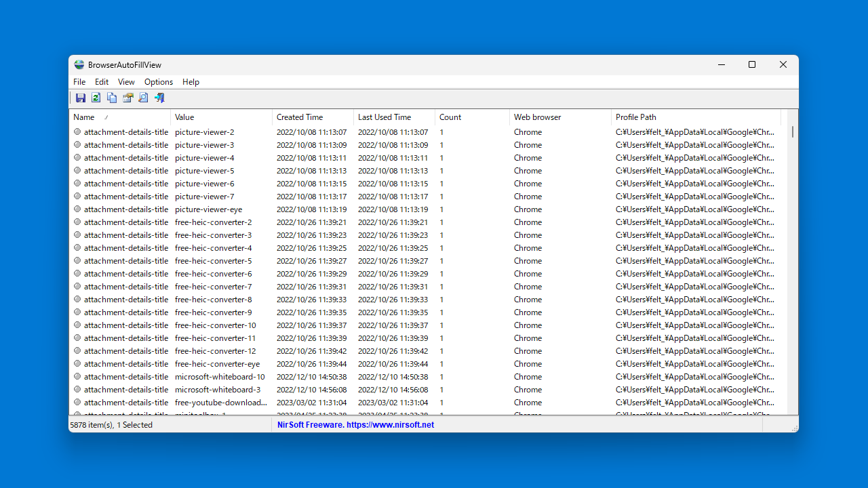Select the free-youtube-download... value cell
The height and width of the screenshot is (488, 868).
[221, 403]
